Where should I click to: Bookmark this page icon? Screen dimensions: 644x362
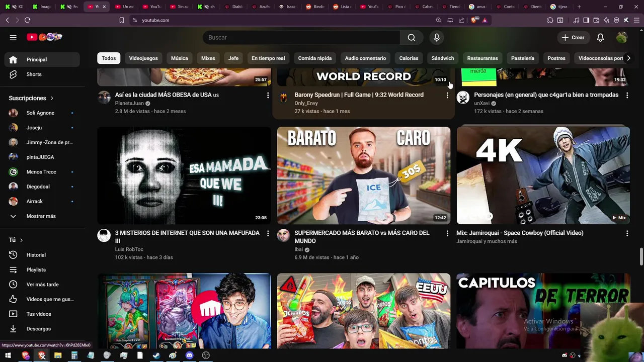pos(122,20)
